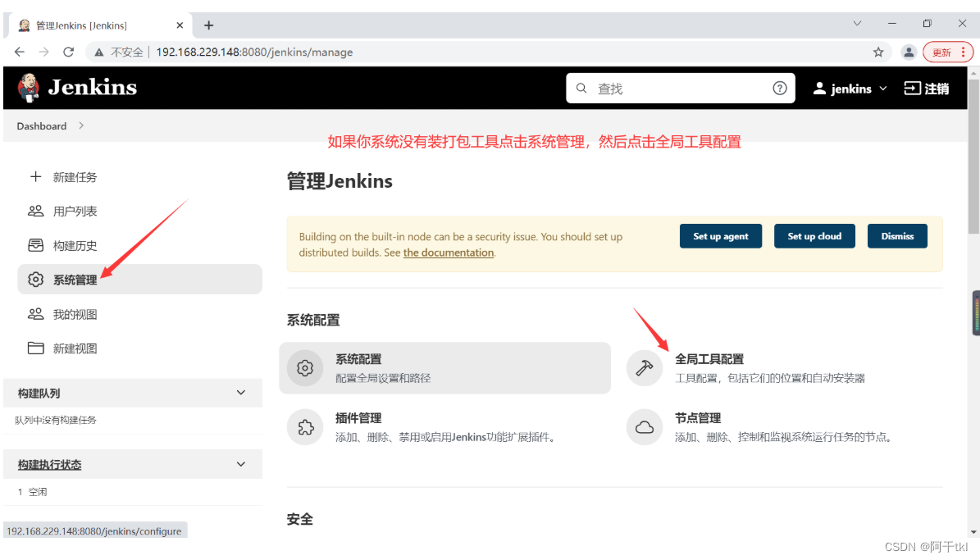Click the 更新 browser update button
The width and height of the screenshot is (980, 560).
click(x=941, y=52)
